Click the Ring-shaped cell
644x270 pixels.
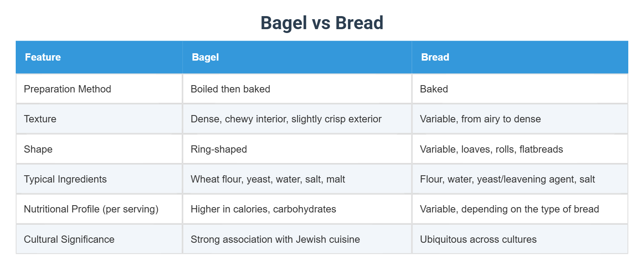click(219, 149)
